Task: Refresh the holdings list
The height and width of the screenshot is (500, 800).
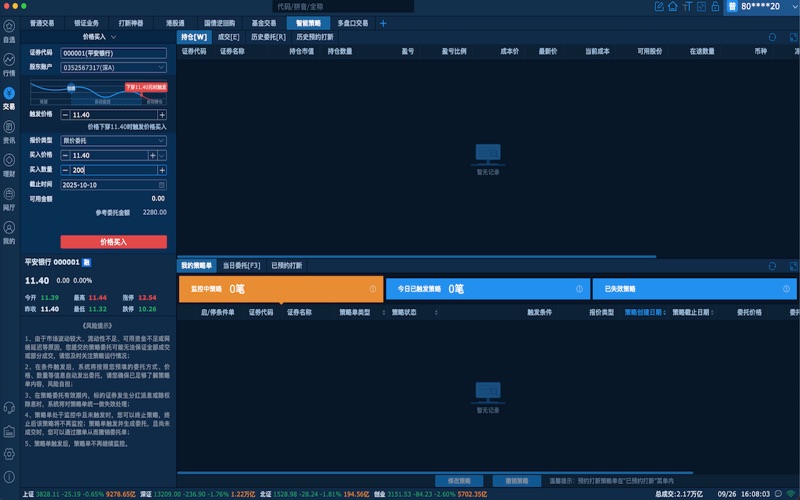Action: pos(772,37)
